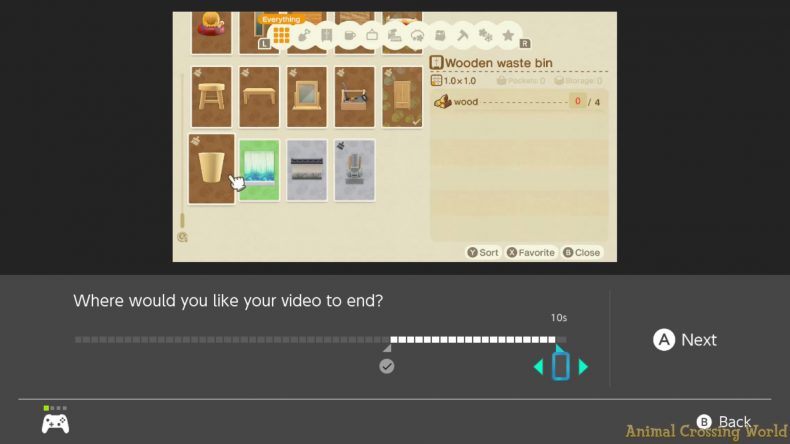Screen dimensions: 790x444
Task: Select the wooden low table recipe card
Action: point(259,97)
